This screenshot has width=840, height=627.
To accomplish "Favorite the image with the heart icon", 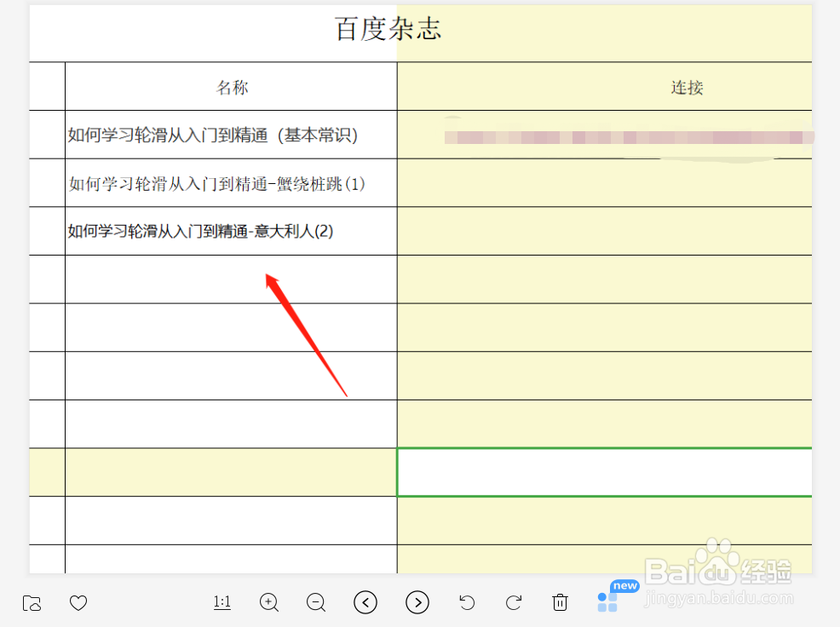I will click(78, 603).
